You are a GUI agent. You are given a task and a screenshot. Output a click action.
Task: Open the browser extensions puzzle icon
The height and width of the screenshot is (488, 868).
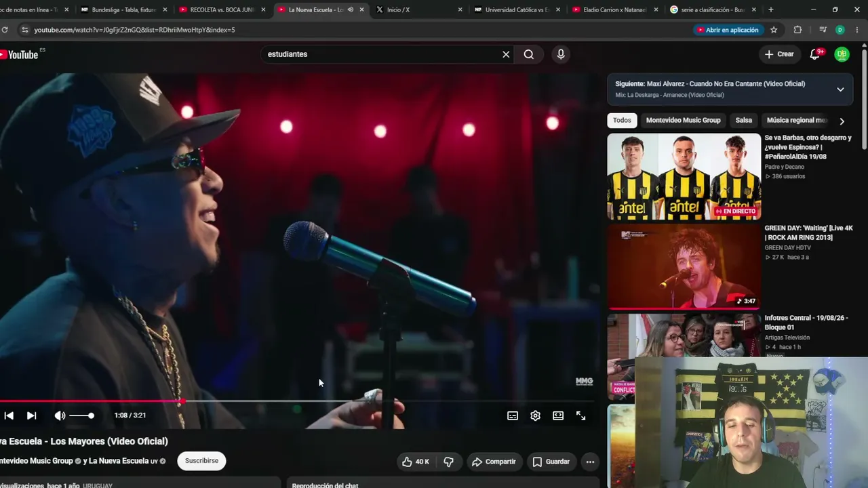coord(797,30)
